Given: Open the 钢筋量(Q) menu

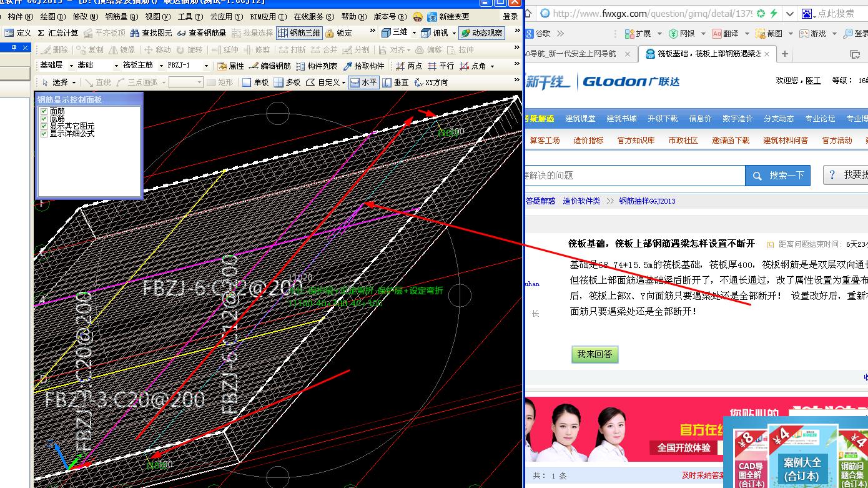Looking at the screenshot, I should point(121,17).
